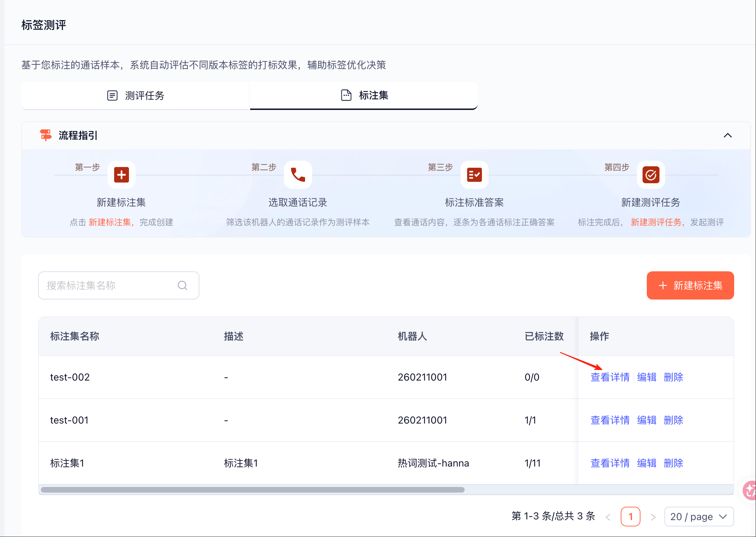Edit the 标注集1 row

(x=646, y=463)
